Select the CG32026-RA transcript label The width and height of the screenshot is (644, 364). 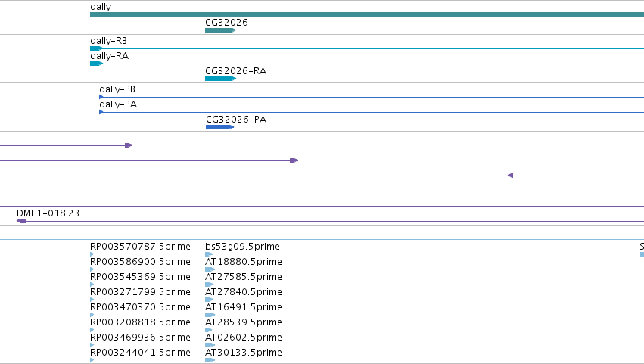[236, 71]
